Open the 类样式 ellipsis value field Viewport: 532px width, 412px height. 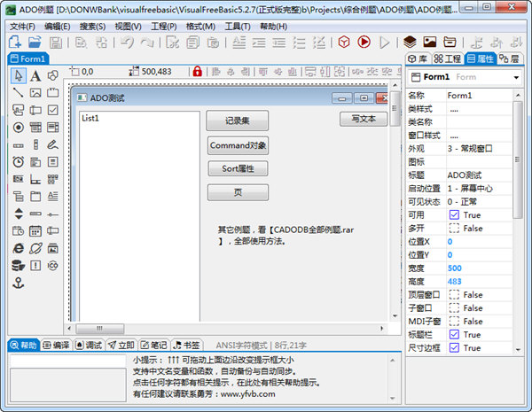tap(479, 109)
